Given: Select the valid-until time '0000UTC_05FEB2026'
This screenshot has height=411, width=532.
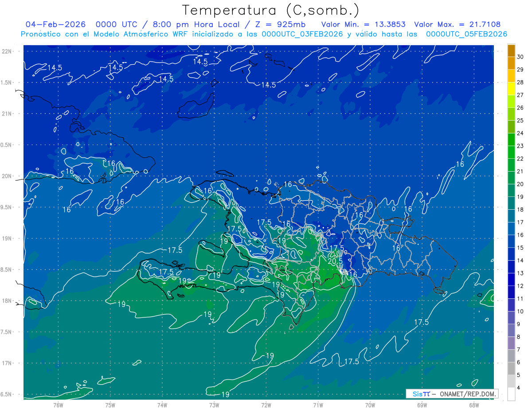Looking at the screenshot, I should click(x=467, y=34).
